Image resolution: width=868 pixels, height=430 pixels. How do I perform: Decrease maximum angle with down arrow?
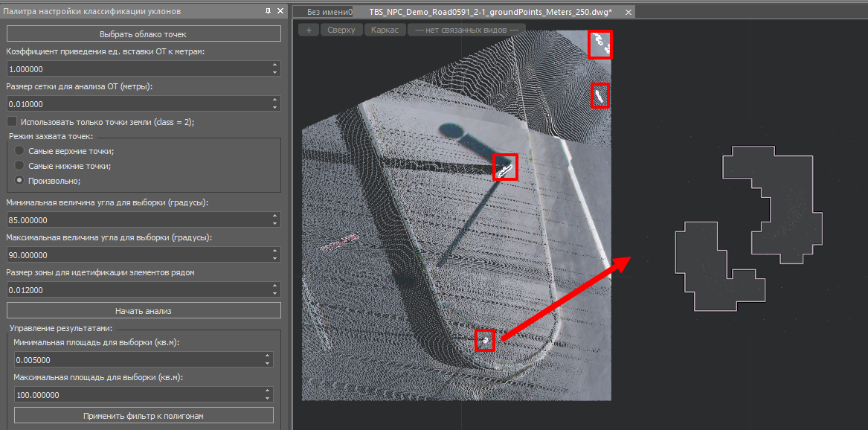[275, 258]
